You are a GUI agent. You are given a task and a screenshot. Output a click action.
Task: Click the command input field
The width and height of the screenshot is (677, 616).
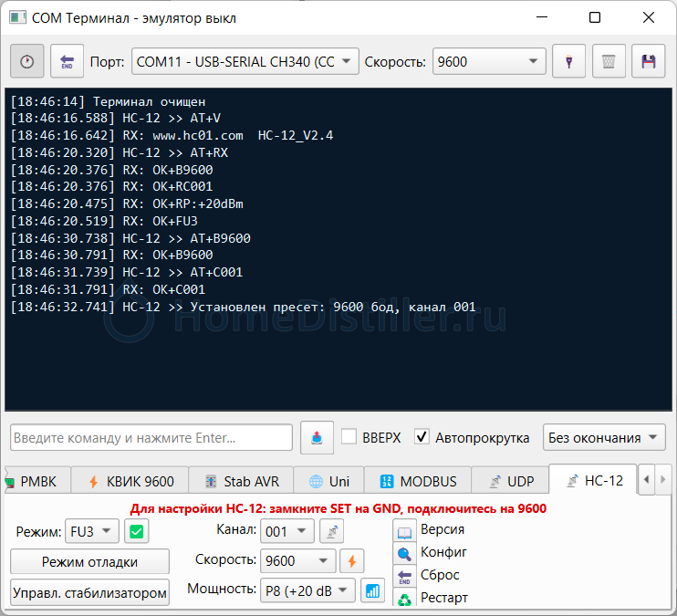tap(151, 438)
